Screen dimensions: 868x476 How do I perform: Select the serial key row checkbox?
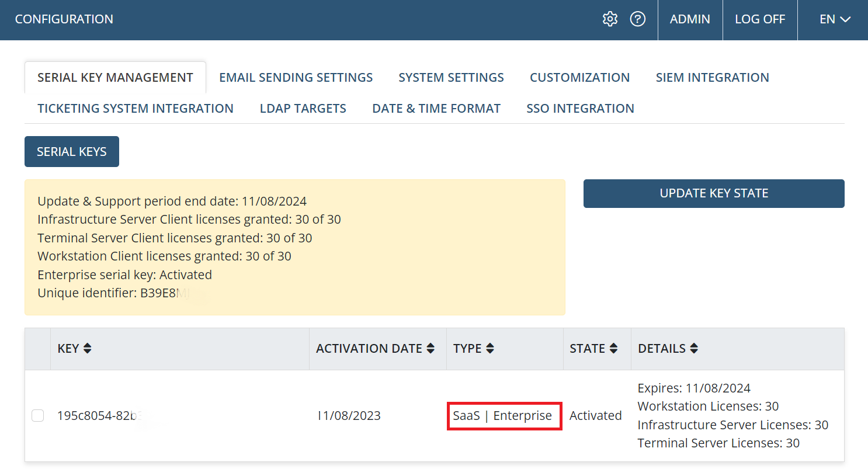pyautogui.click(x=38, y=415)
